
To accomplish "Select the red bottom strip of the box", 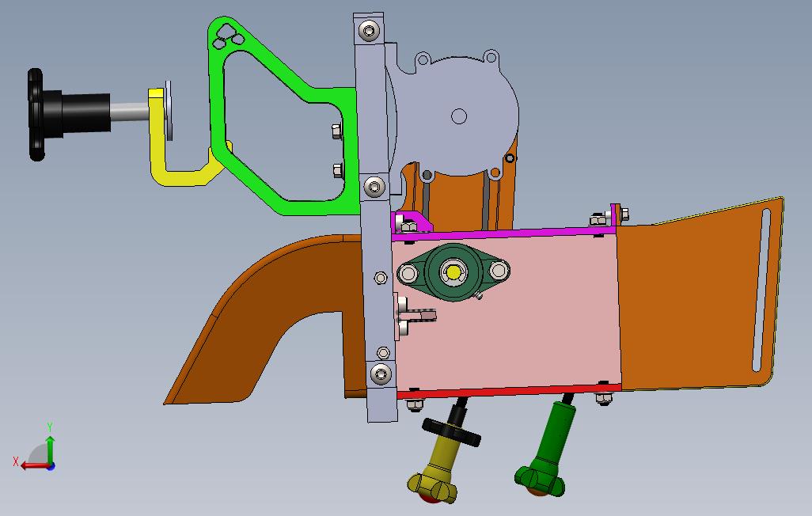I will (x=509, y=391).
